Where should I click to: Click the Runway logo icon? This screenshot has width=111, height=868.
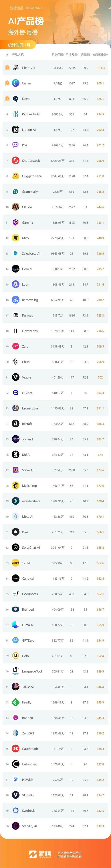16,315
